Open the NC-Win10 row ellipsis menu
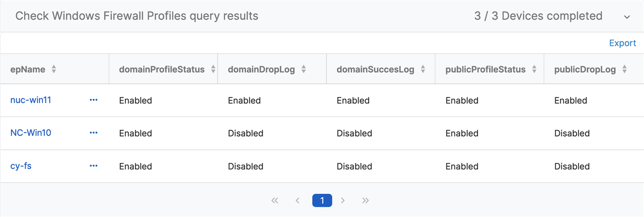This screenshot has height=217, width=644. [93, 133]
